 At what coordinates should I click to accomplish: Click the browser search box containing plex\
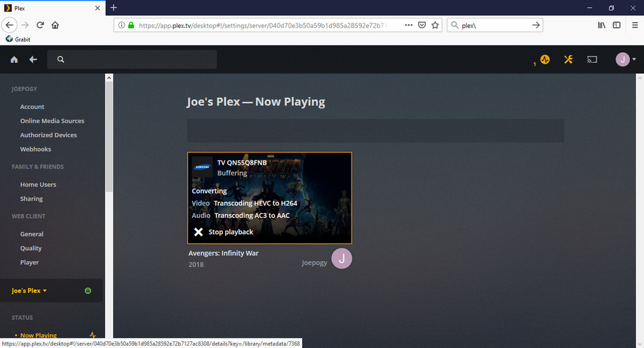[x=495, y=25]
